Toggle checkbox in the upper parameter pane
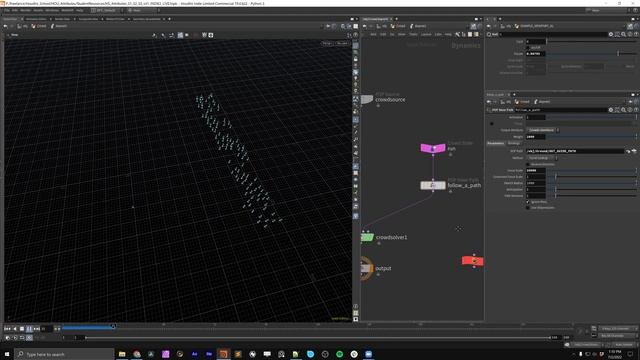The height and width of the screenshot is (360, 640). tap(528, 47)
